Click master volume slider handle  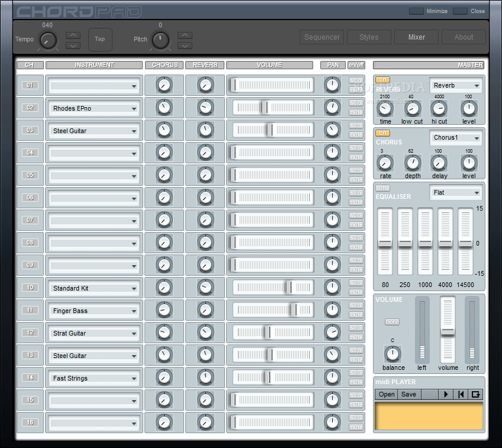pos(448,332)
